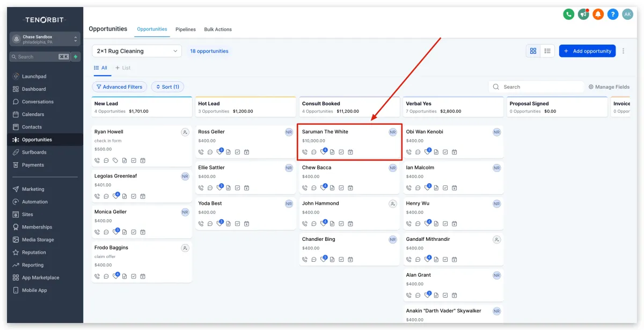Click the task checkbox icon on Chew Bacca's card

pos(341,188)
